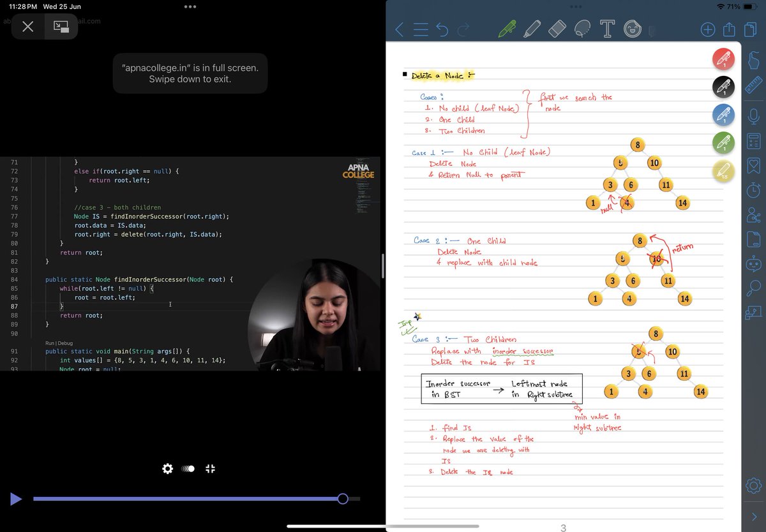The width and height of the screenshot is (766, 532).
Task: Click the split view divider handle
Action: tap(383, 266)
